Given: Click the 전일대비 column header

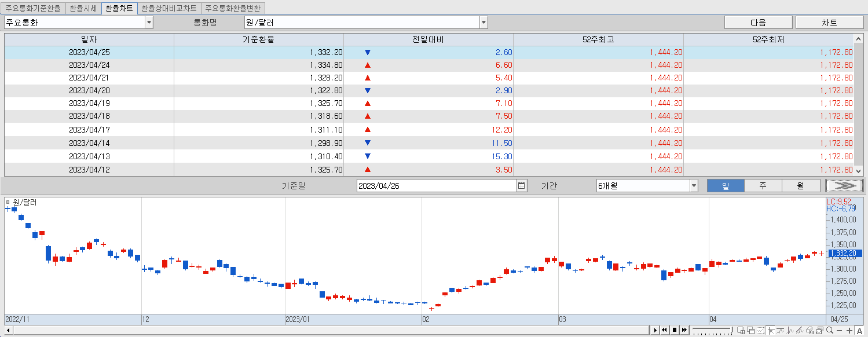Looking at the screenshot, I should point(428,39).
